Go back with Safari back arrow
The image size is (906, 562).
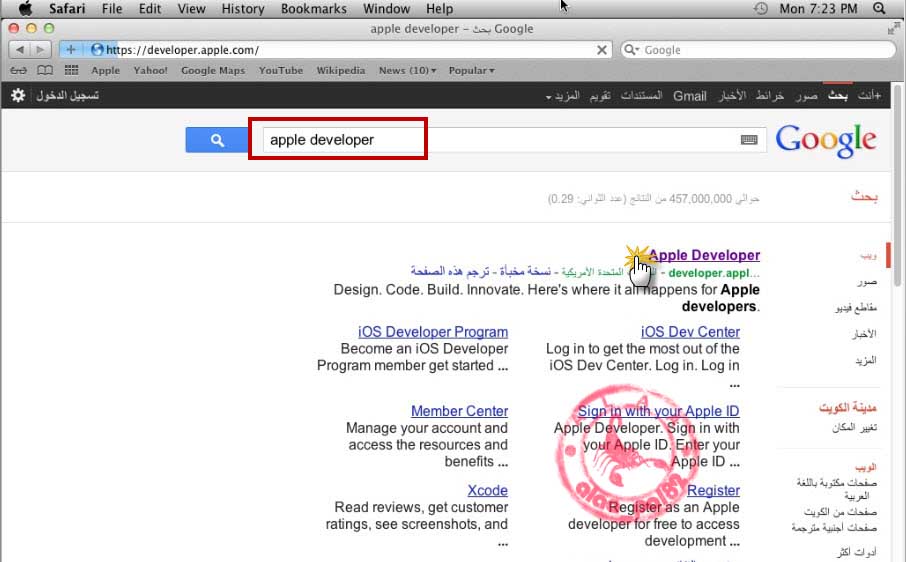coord(20,50)
